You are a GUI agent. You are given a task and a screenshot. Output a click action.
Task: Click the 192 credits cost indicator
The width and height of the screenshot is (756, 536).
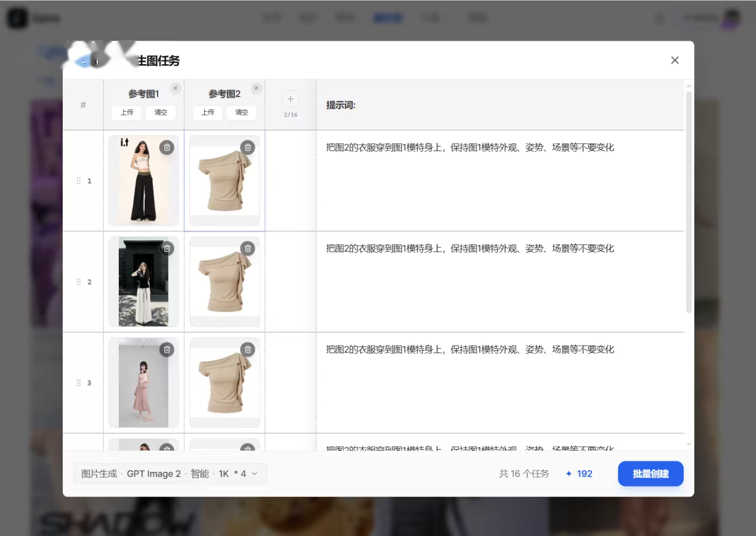(x=579, y=473)
